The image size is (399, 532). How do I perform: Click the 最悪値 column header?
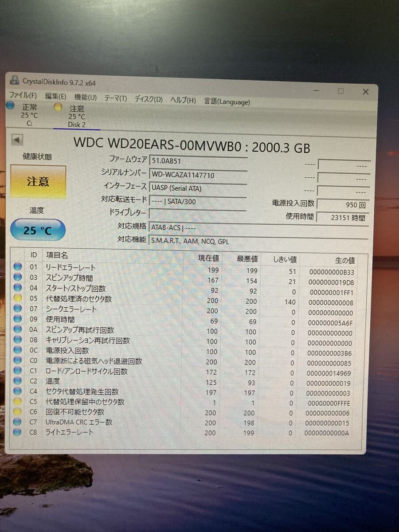tap(247, 258)
